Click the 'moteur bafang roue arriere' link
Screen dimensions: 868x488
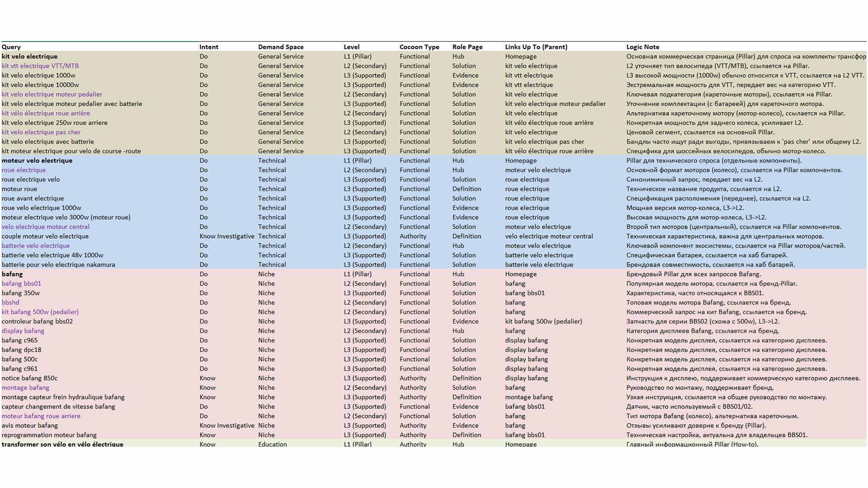[41, 416]
